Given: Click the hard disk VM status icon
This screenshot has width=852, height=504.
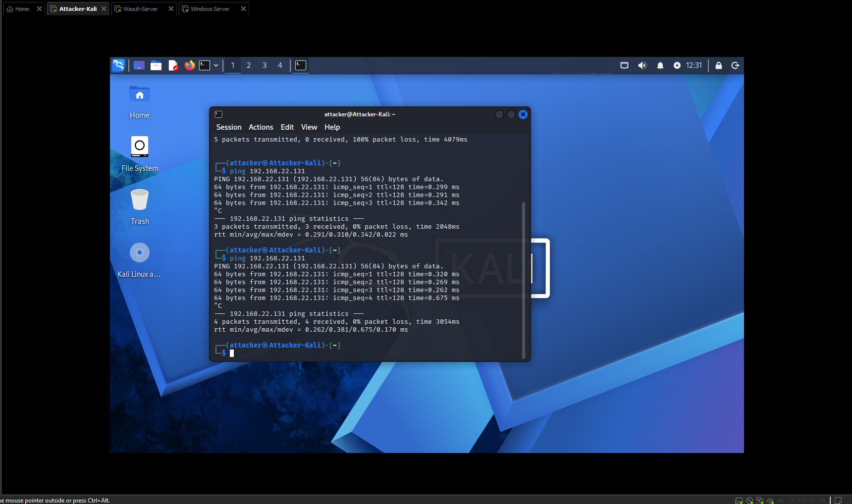Looking at the screenshot, I should 739,501.
